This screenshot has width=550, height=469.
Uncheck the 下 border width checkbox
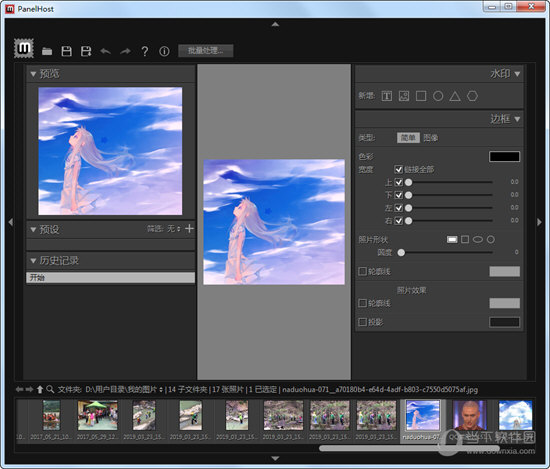pos(398,195)
